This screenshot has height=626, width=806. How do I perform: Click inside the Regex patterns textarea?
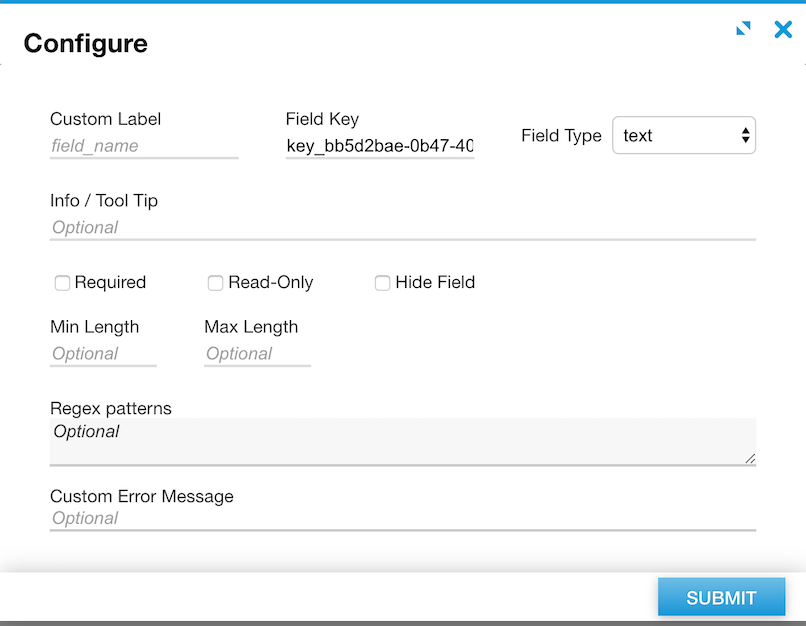click(x=402, y=441)
